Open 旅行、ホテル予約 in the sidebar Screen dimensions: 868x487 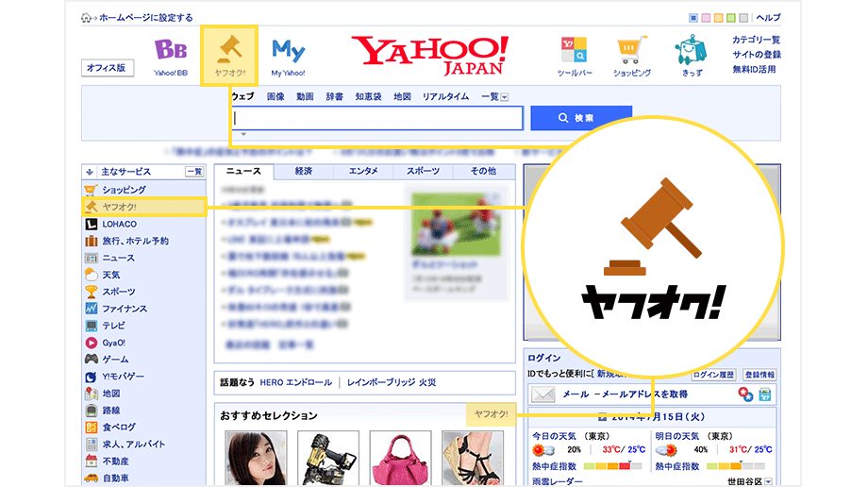(x=136, y=241)
